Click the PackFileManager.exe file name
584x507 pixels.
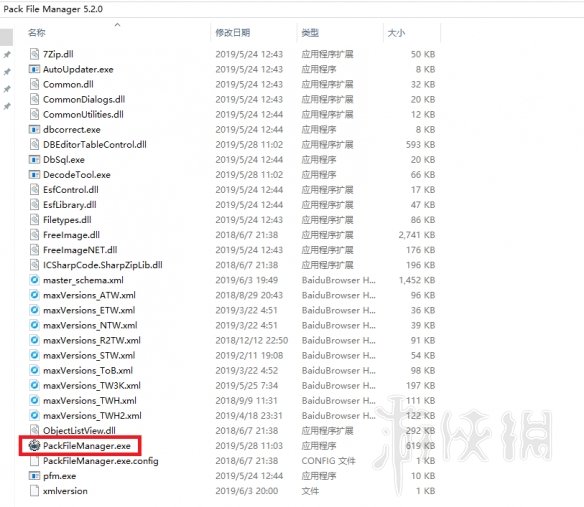(87, 446)
